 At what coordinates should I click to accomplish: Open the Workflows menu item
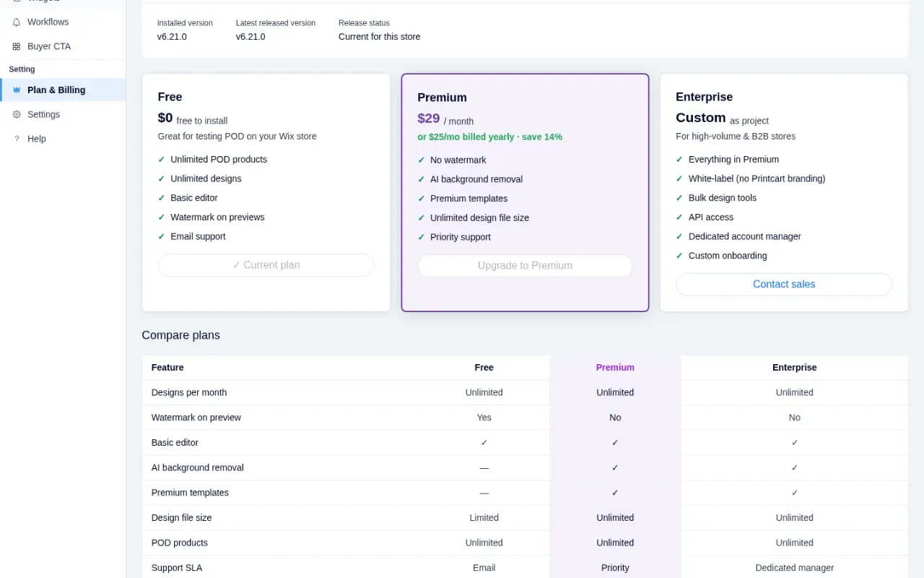63,22
